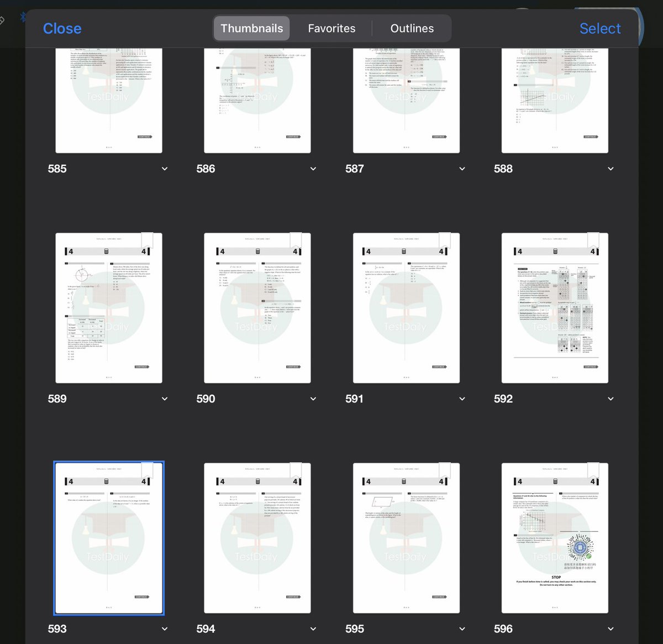663x644 pixels.
Task: Click the page number label 595
Action: (x=354, y=629)
